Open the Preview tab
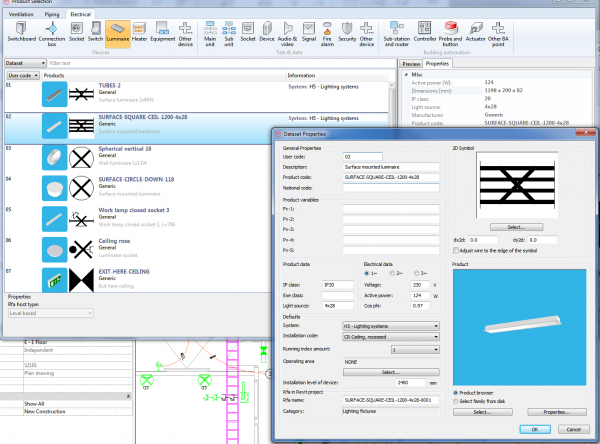 coord(410,63)
